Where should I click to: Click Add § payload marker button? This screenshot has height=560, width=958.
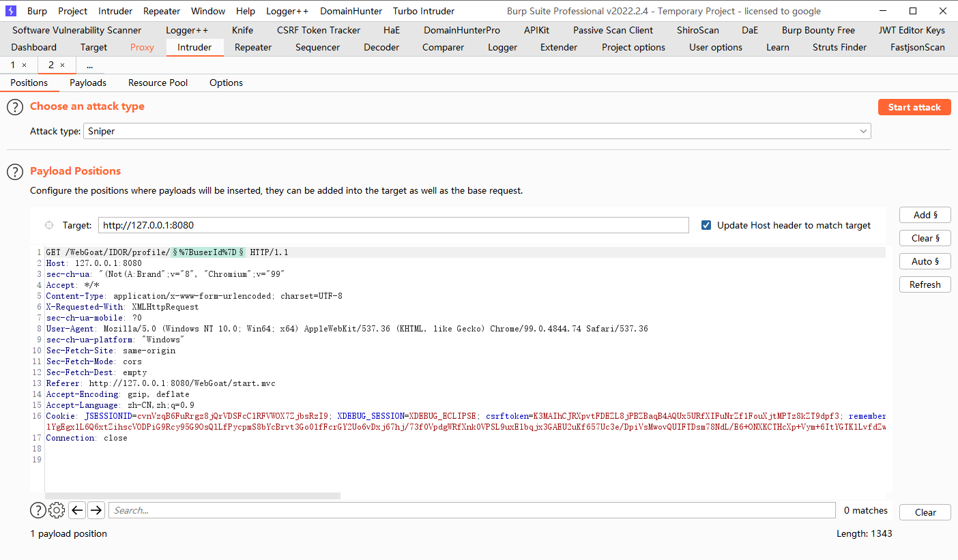coord(925,215)
